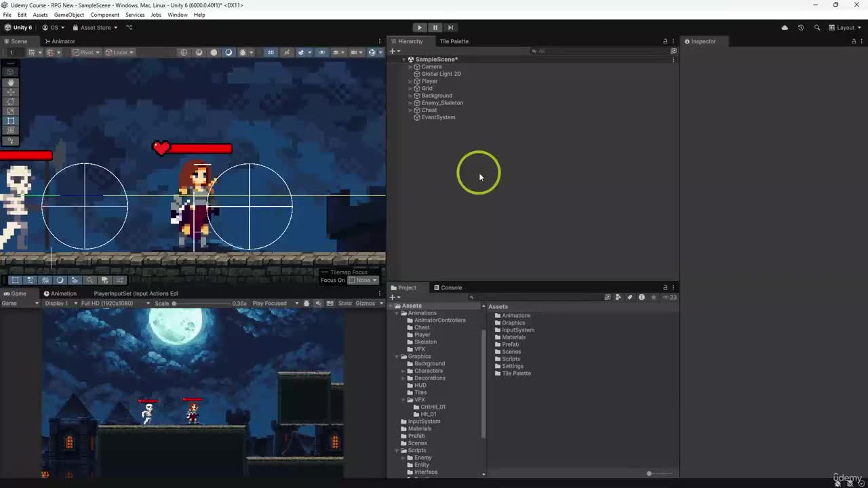Open the Full HD resolution dropdown
Image resolution: width=868 pixels, height=488 pixels.
tap(115, 303)
